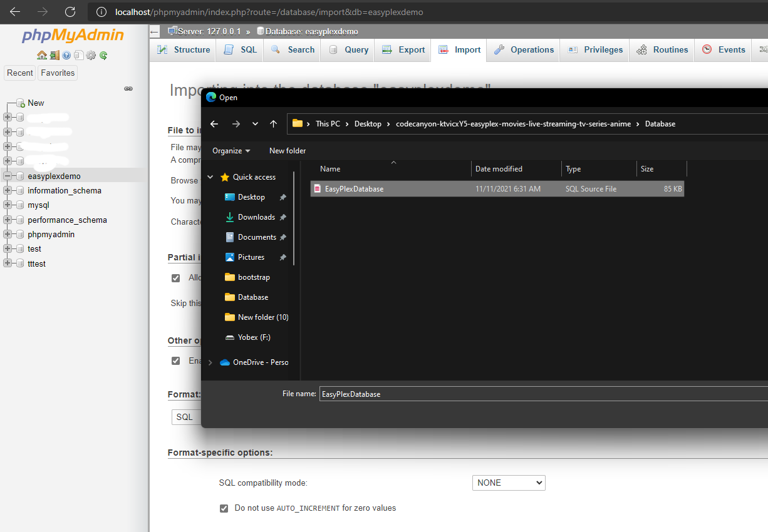Navigate up one level in the Open dialog
The image size is (768, 532).
coord(273,123)
